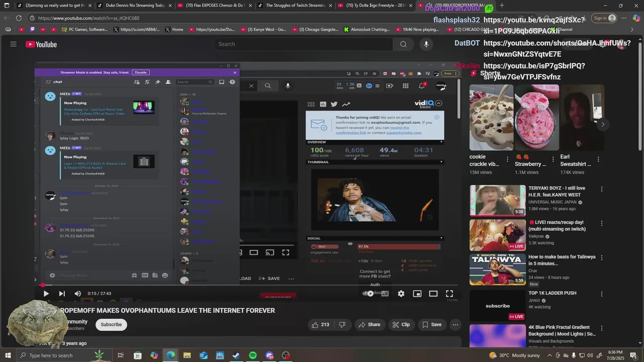Start voice search with the microphone icon

[x=426, y=44]
